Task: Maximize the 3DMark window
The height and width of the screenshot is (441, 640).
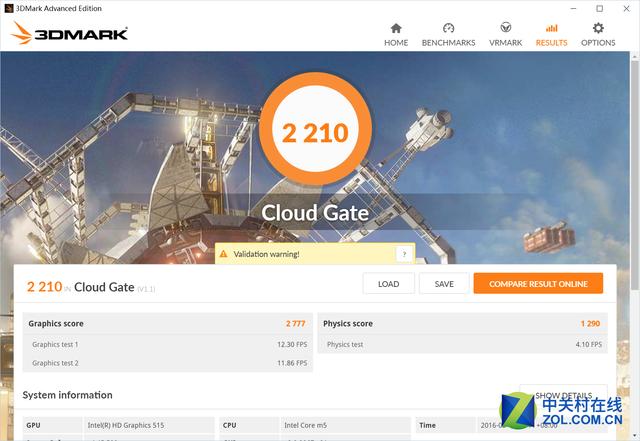Action: [599, 8]
